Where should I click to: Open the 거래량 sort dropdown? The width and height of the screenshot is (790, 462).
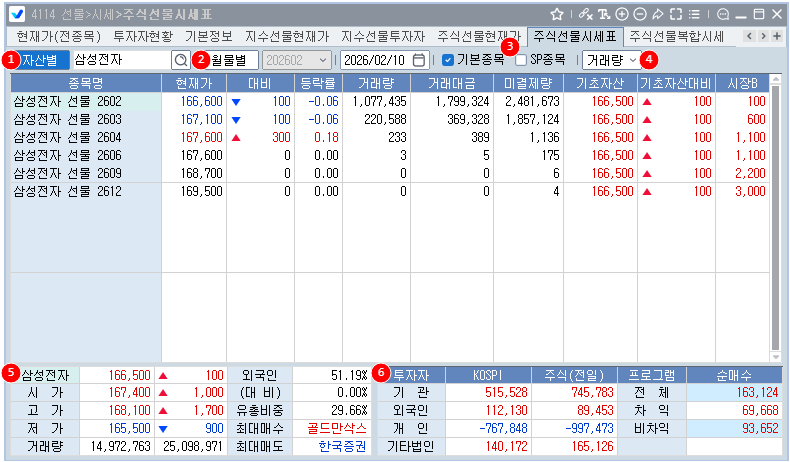611,60
